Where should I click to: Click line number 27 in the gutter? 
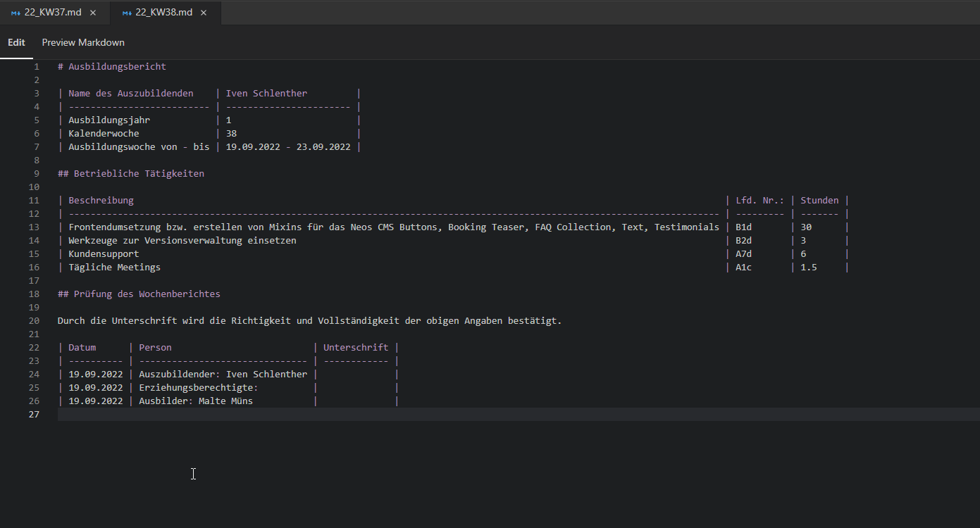click(34, 415)
